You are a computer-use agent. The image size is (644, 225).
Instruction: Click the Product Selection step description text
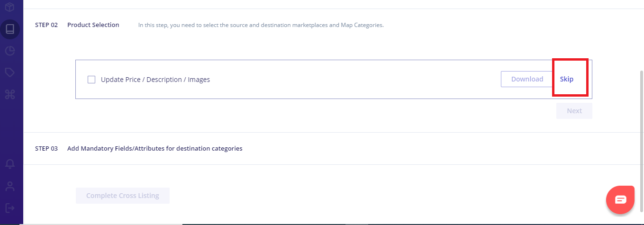click(x=261, y=25)
